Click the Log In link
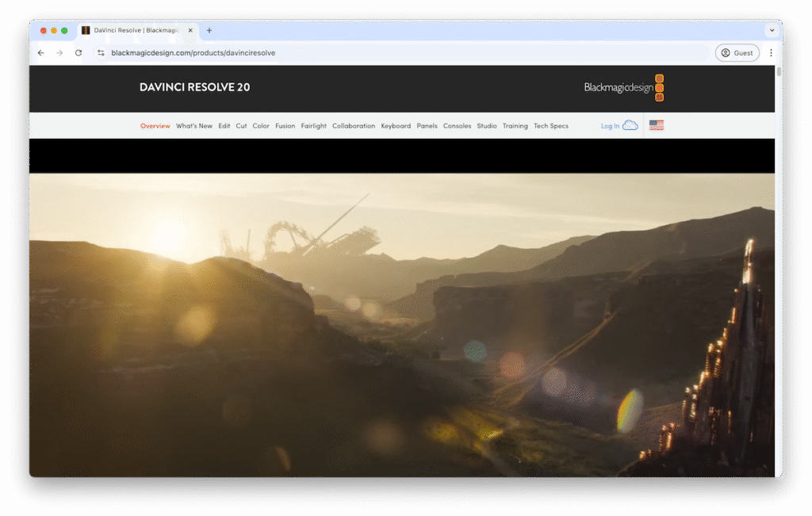The image size is (812, 516). (610, 126)
